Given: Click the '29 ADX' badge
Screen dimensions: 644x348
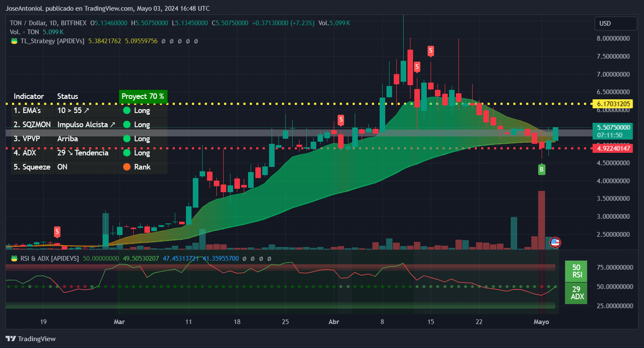Looking at the screenshot, I should [x=576, y=293].
